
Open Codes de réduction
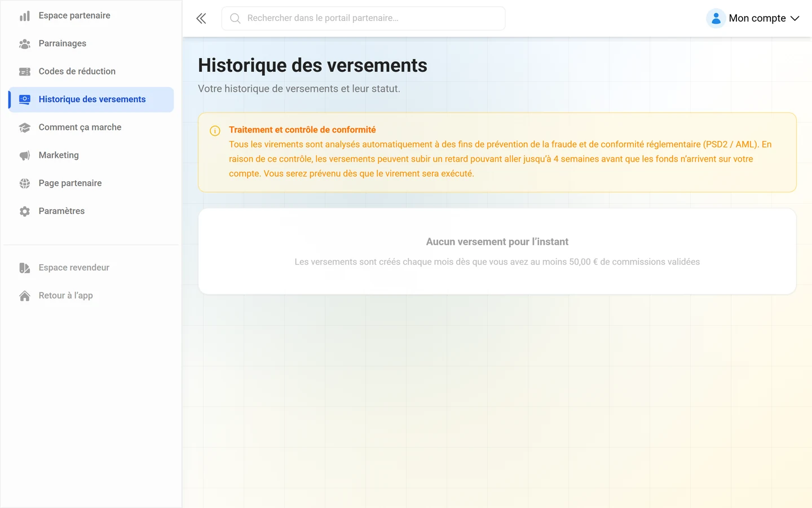[x=91, y=72]
